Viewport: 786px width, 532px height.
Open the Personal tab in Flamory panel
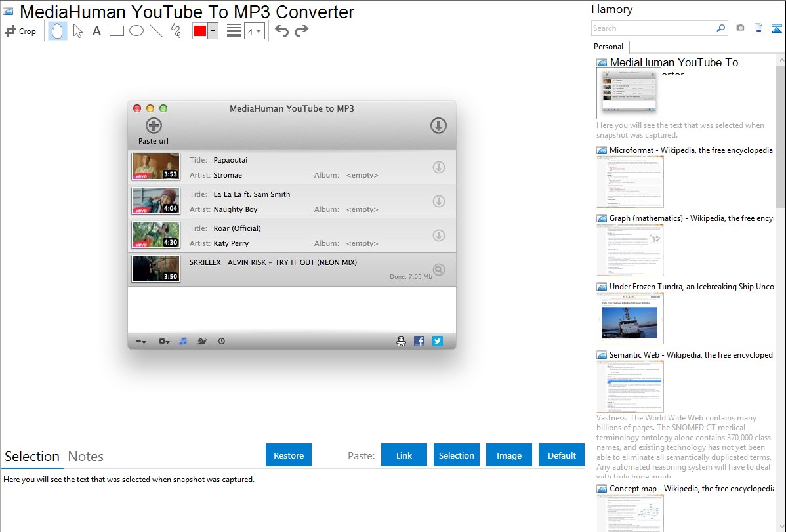pos(608,47)
